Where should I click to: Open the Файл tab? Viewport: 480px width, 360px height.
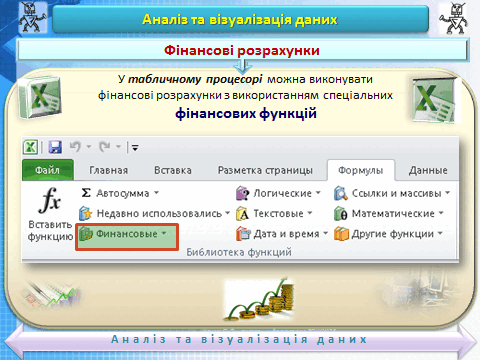(x=48, y=170)
